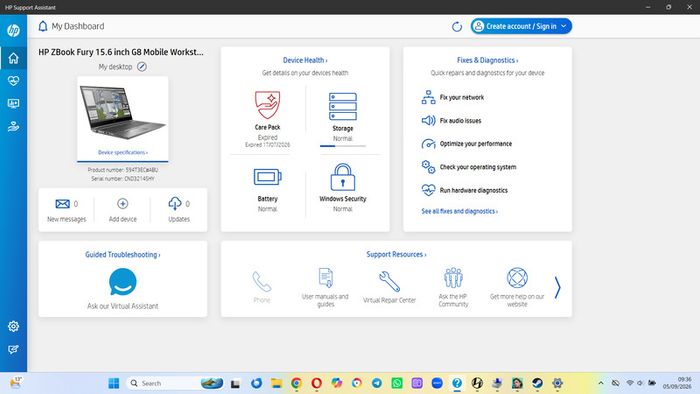Open Telegram from taskbar

377,383
